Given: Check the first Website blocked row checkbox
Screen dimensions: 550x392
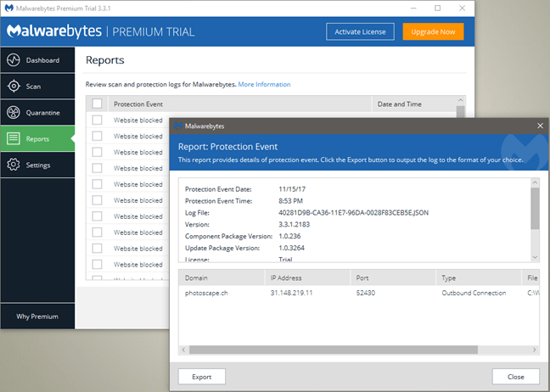Looking at the screenshot, I should [x=97, y=120].
